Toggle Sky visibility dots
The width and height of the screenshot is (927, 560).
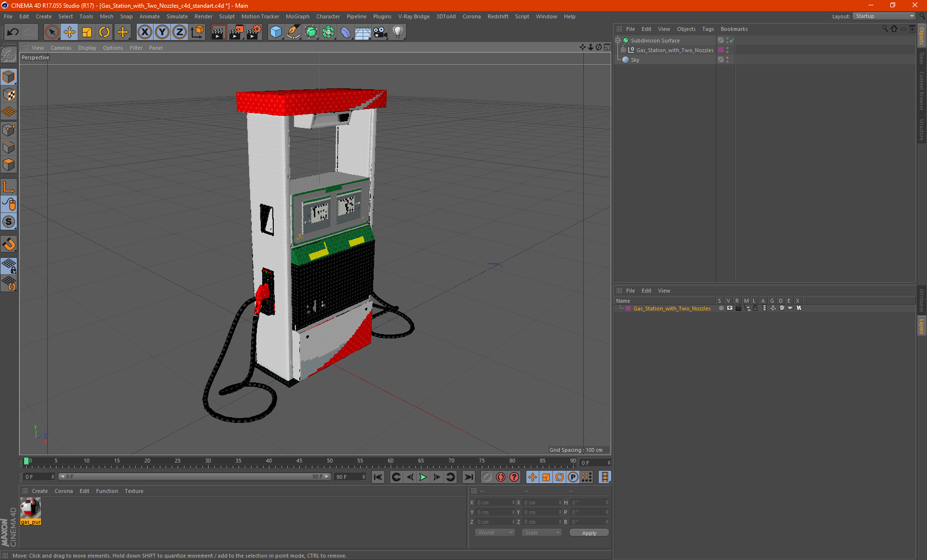coord(727,59)
